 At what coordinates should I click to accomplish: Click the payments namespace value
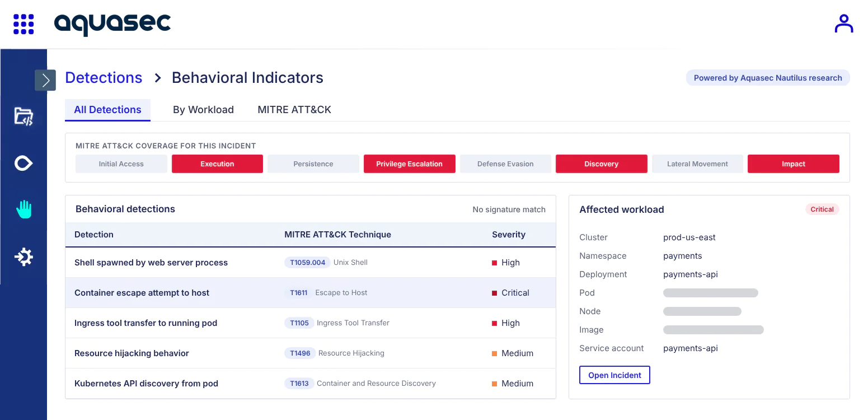[682, 256]
